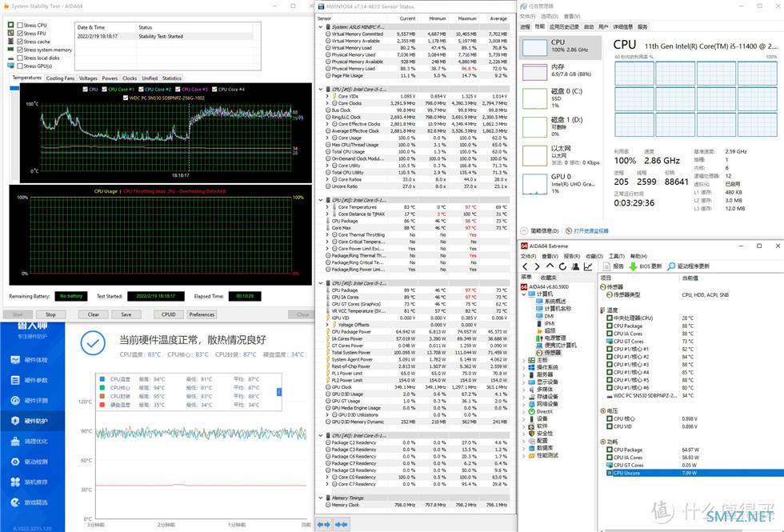
Task: Toggle the CPU Core #4 graph checkbox
Action: [x=214, y=90]
